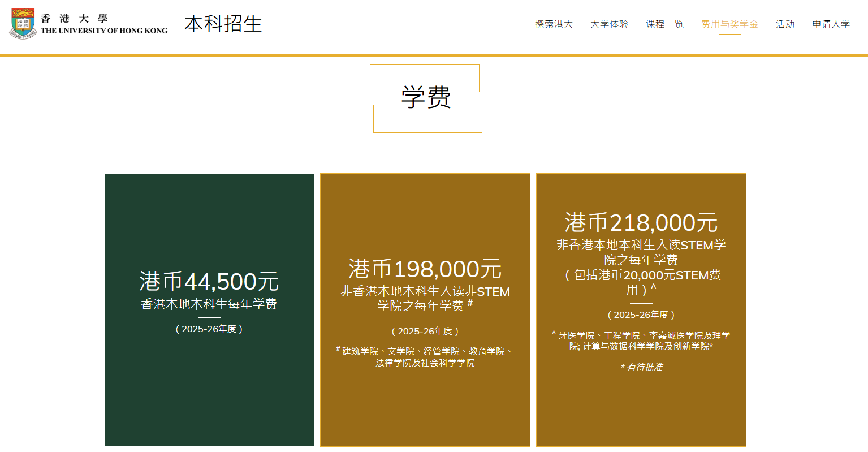Click the 有待批准 note
868x452 pixels.
point(641,367)
